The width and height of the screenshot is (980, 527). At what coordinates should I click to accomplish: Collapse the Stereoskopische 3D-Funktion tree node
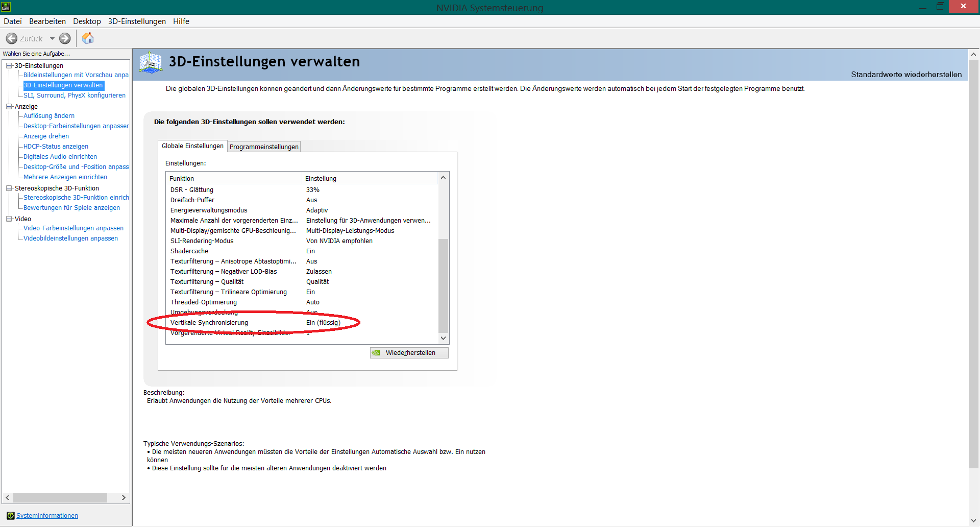9,188
